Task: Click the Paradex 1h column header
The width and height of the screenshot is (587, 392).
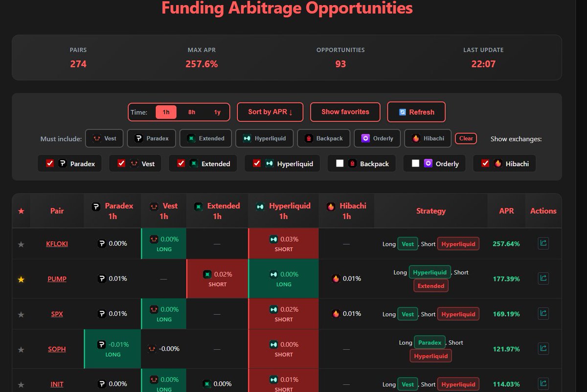Action: tap(113, 211)
